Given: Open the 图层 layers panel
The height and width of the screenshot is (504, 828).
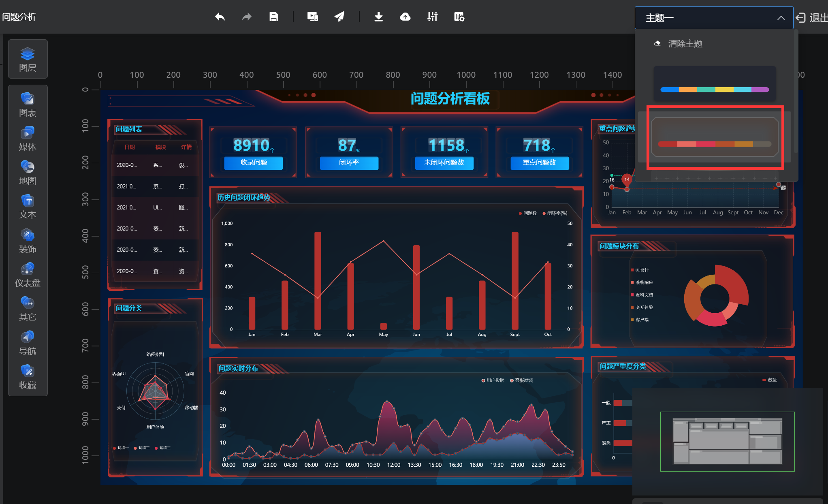Looking at the screenshot, I should click(28, 59).
